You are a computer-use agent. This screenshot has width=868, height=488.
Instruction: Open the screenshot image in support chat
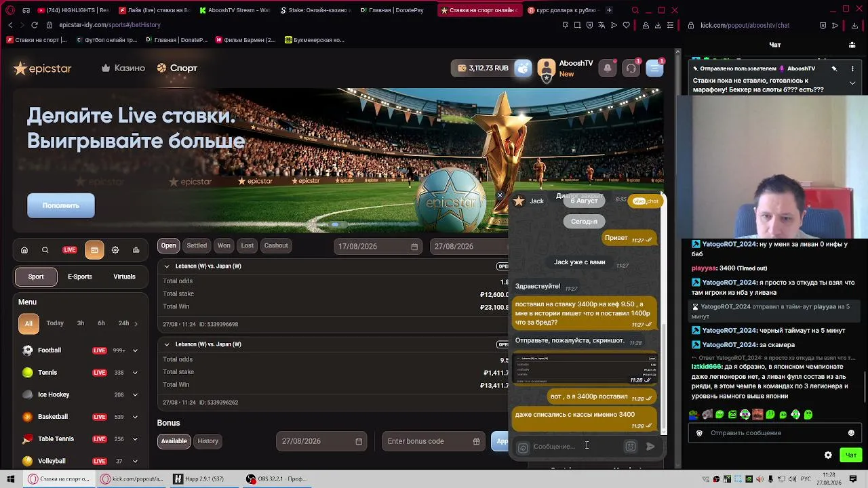point(585,369)
